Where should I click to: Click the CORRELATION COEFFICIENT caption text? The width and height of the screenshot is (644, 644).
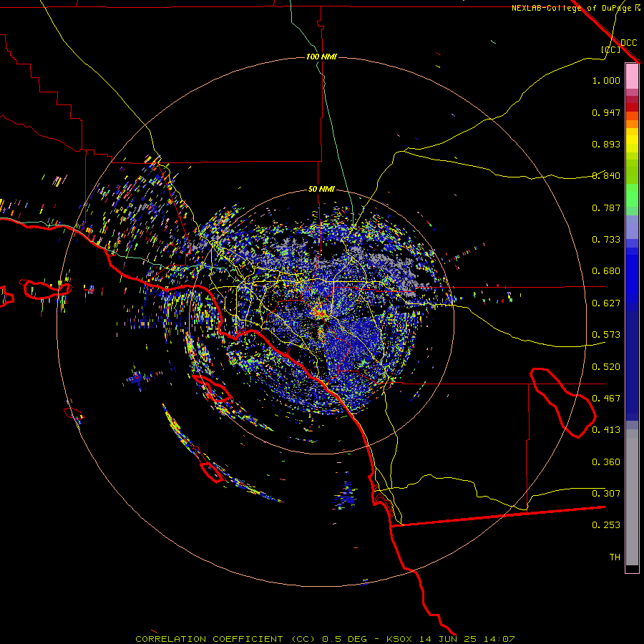coord(209,639)
